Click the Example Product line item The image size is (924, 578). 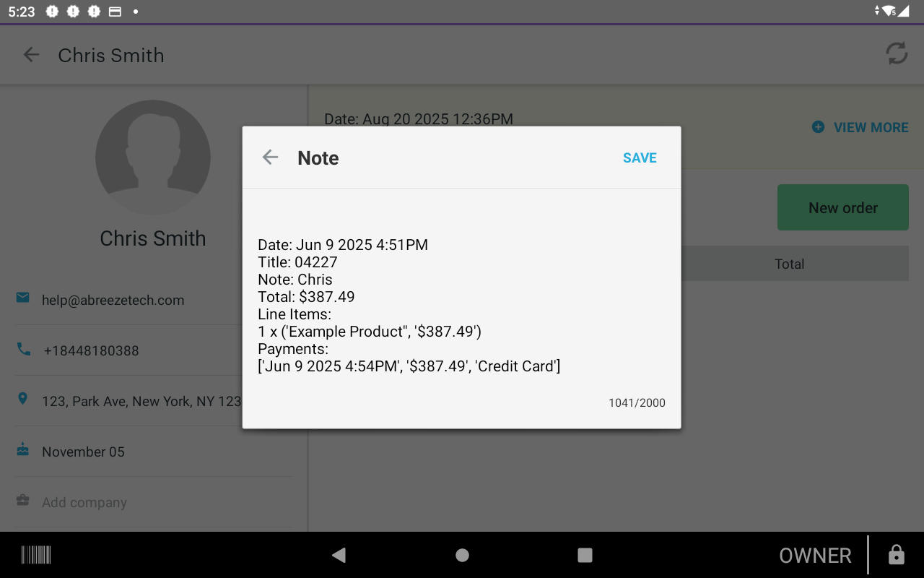[x=370, y=332]
